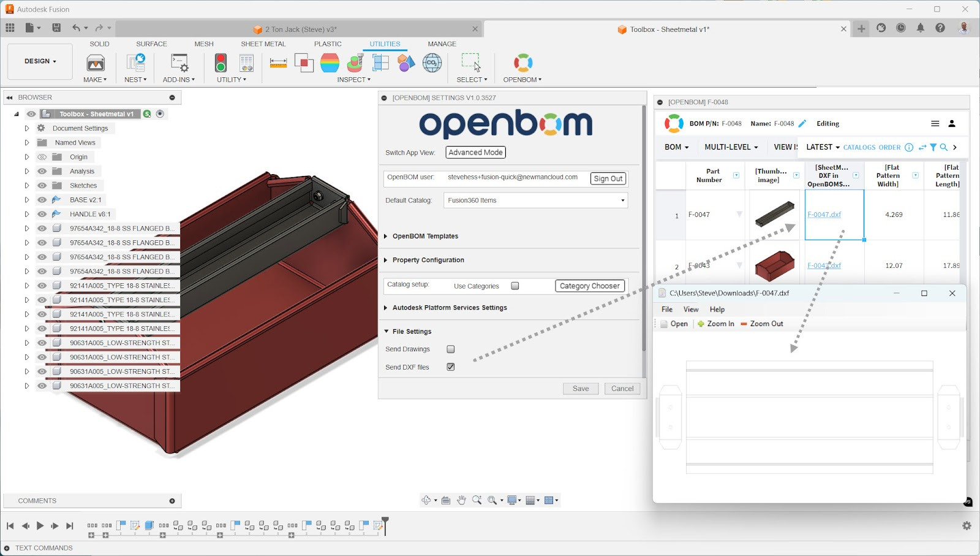Screen dimensions: 980x556
Task: Open the F-0047.dxf link
Action: (x=824, y=215)
